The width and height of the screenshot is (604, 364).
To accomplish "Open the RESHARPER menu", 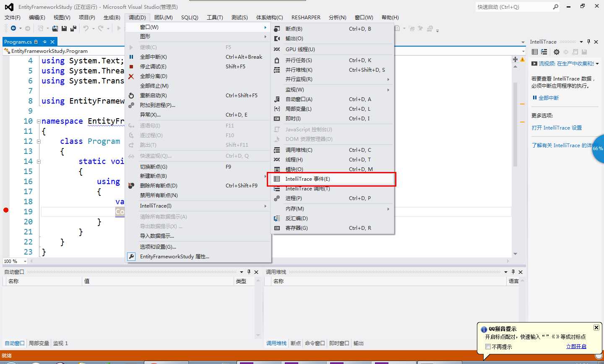I will (x=306, y=18).
